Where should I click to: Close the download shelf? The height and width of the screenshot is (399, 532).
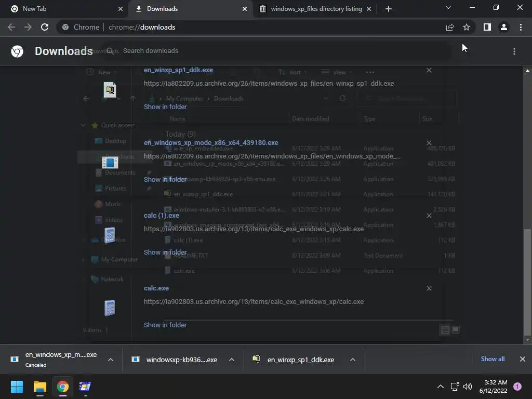[x=523, y=359]
